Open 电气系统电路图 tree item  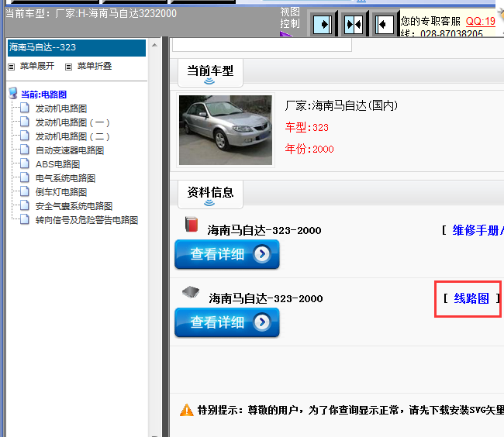click(65, 178)
